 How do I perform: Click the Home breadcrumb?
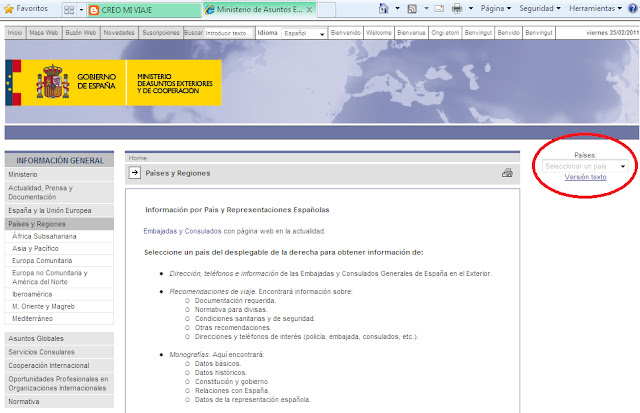(x=138, y=158)
